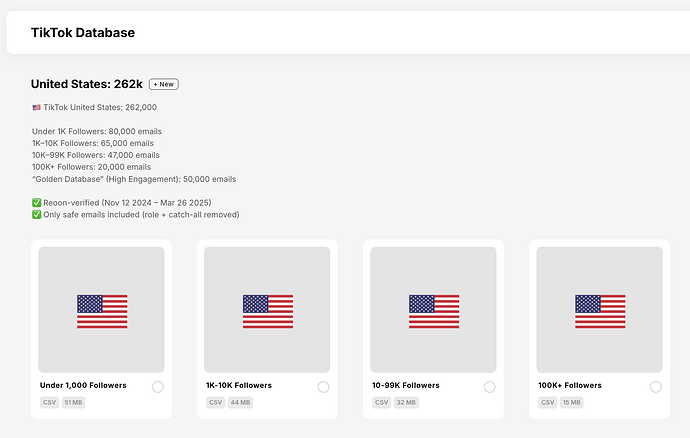The width and height of the screenshot is (690, 438).
Task: Click the US flag in 100K+ Followers card
Action: tap(600, 311)
